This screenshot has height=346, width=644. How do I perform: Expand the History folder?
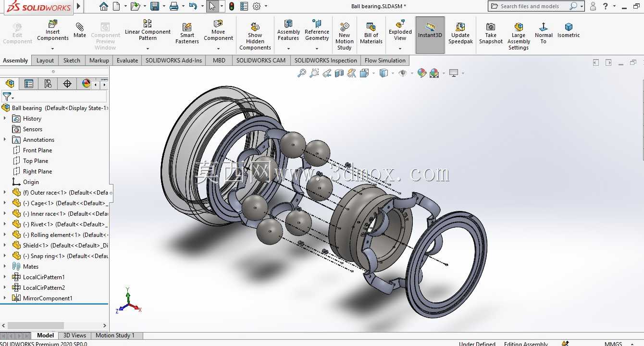click(5, 118)
